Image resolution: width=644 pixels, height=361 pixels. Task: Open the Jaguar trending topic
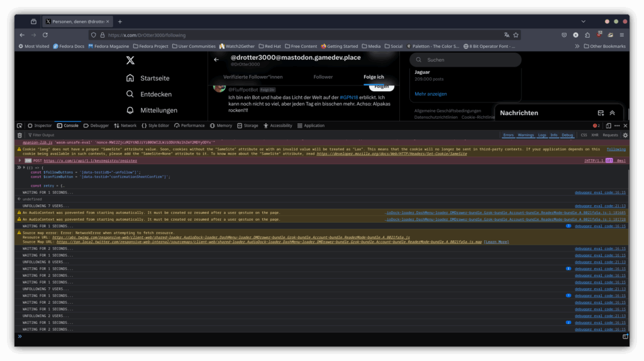click(x=422, y=72)
